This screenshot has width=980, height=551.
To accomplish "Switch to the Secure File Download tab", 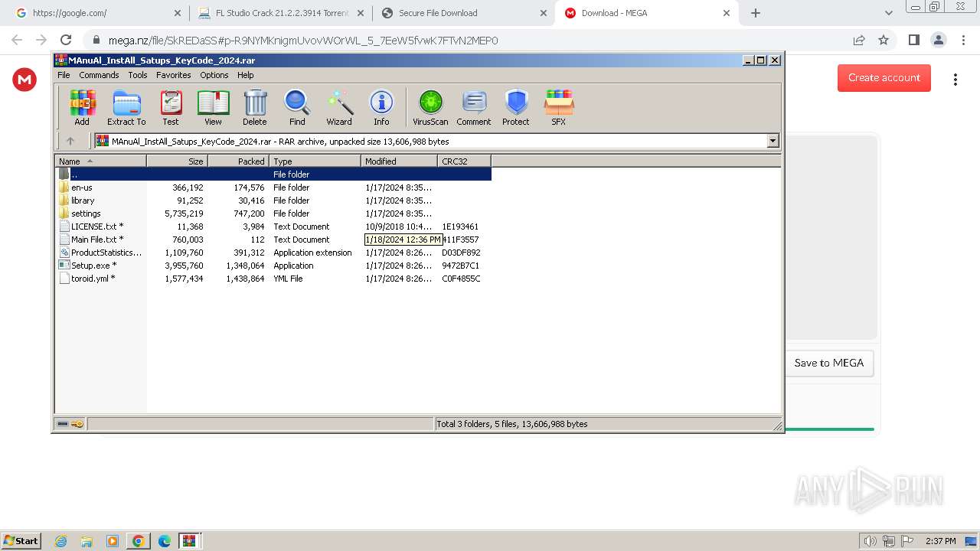I will pos(465,13).
